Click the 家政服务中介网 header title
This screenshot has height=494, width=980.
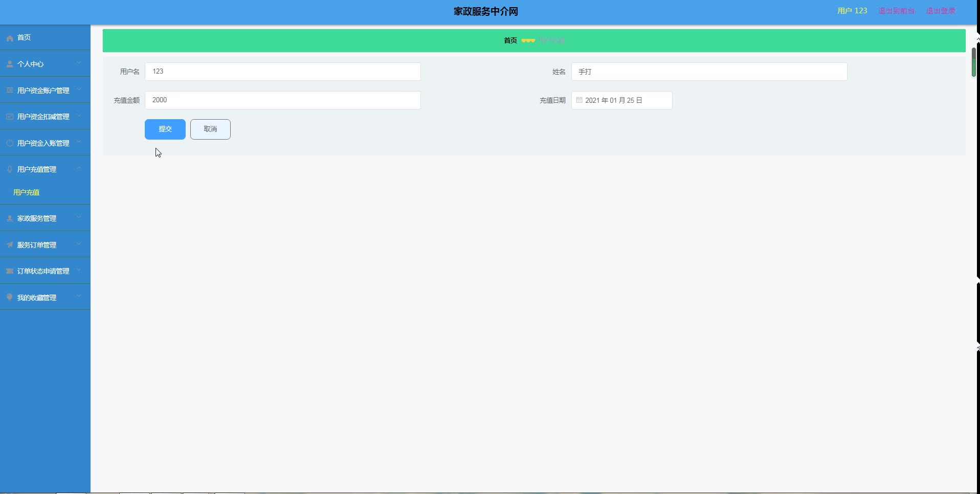point(486,11)
